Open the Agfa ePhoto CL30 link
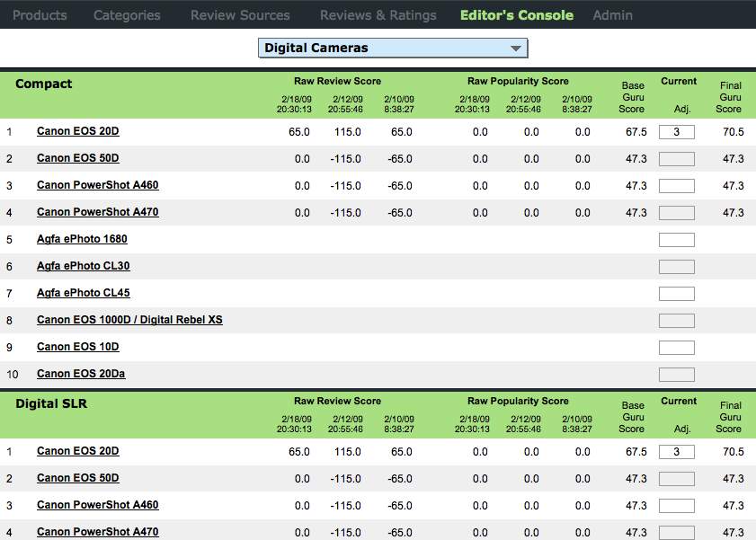Viewport: 756px width, 540px height. pyautogui.click(x=84, y=266)
